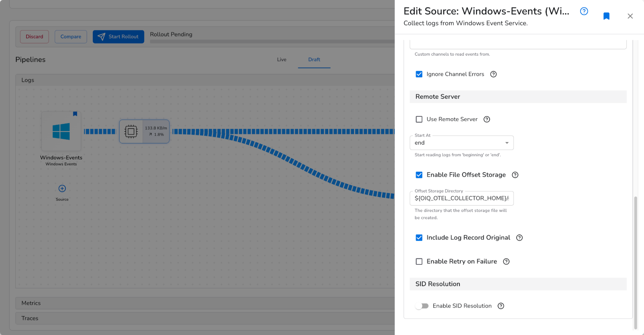
Task: Select the Windows-Events source node icon
Action: (61, 130)
